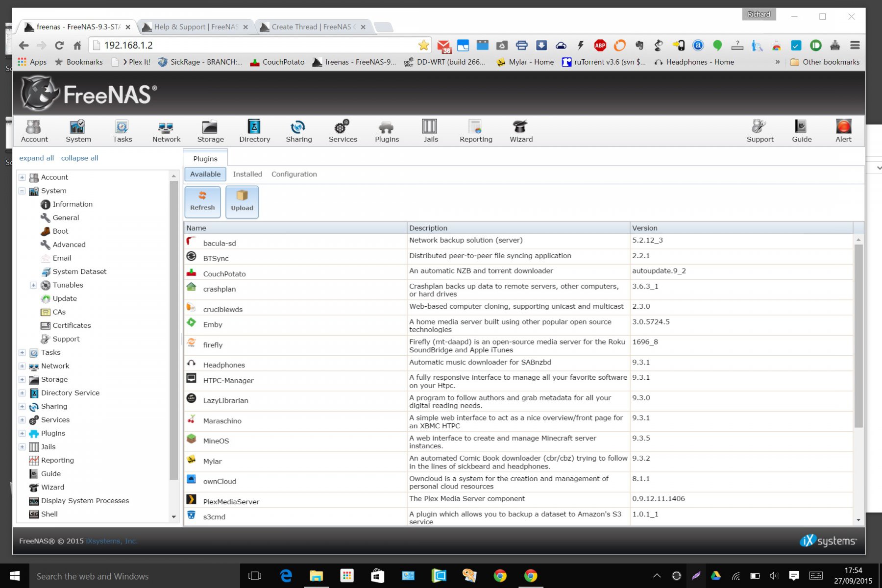The image size is (882, 588).
Task: Expand the Sharing tree node
Action: (x=22, y=406)
